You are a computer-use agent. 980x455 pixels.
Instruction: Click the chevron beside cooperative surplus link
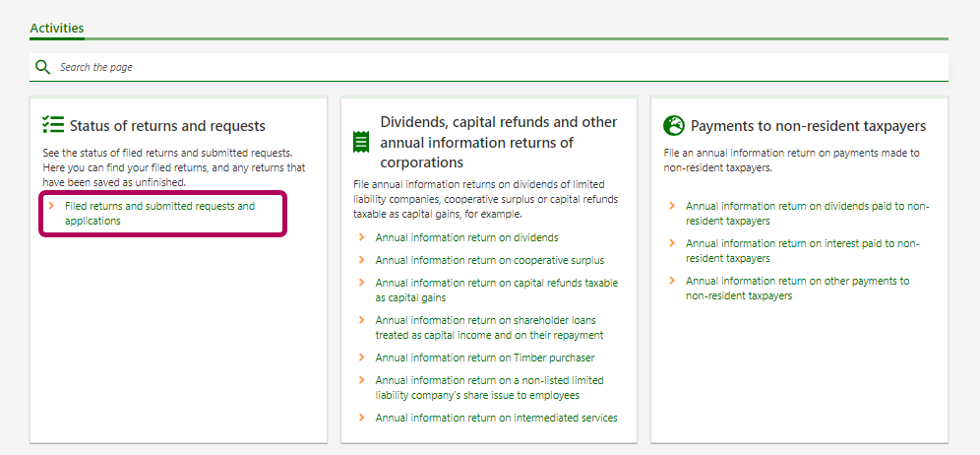point(362,260)
